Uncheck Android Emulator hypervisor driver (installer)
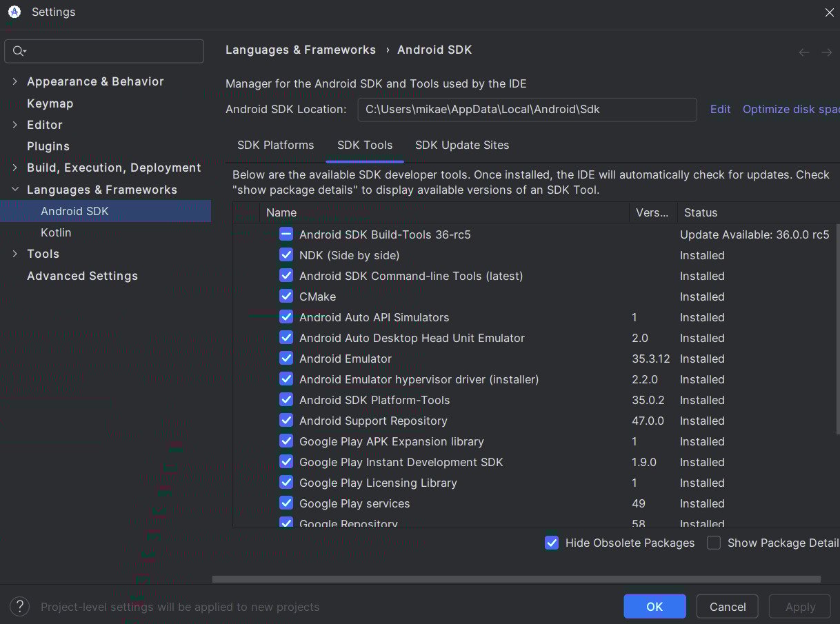This screenshot has height=624, width=840. [x=286, y=379]
